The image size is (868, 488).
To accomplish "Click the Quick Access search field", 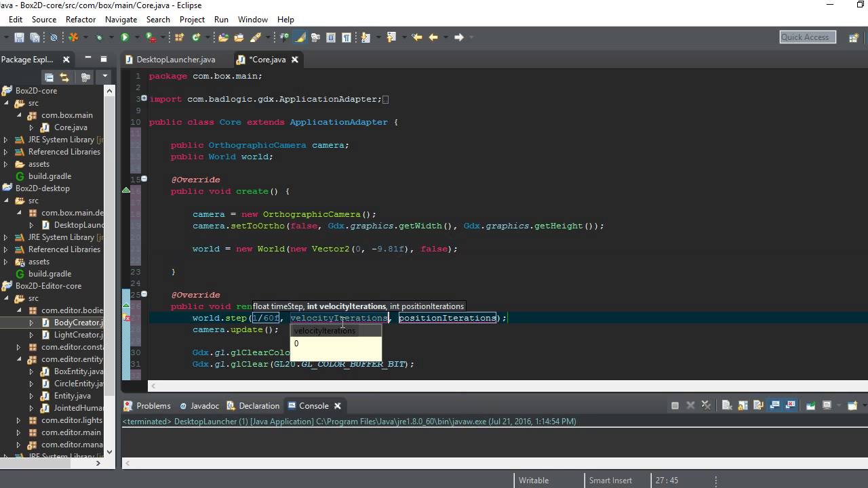I will pos(806,37).
